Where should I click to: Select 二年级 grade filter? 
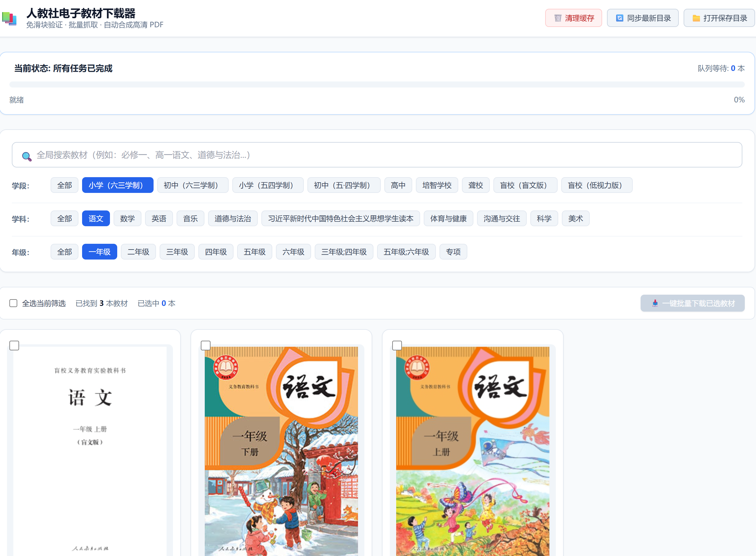138,252
